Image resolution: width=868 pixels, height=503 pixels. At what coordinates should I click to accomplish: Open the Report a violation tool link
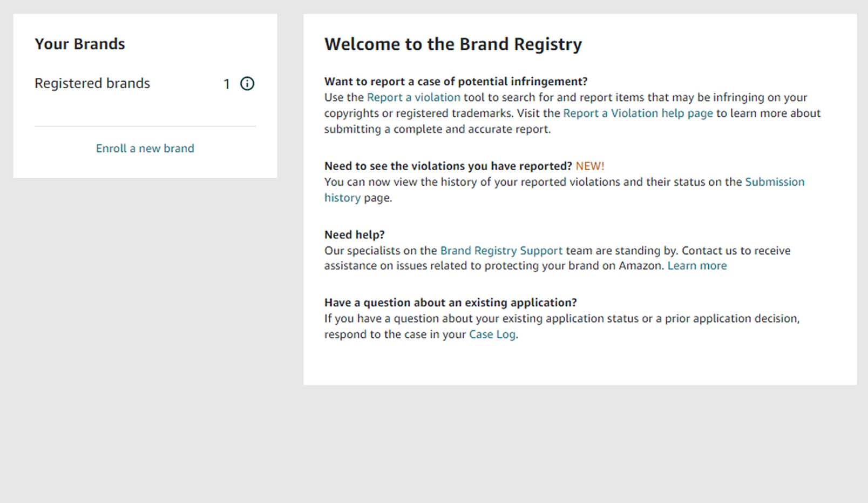click(x=413, y=98)
